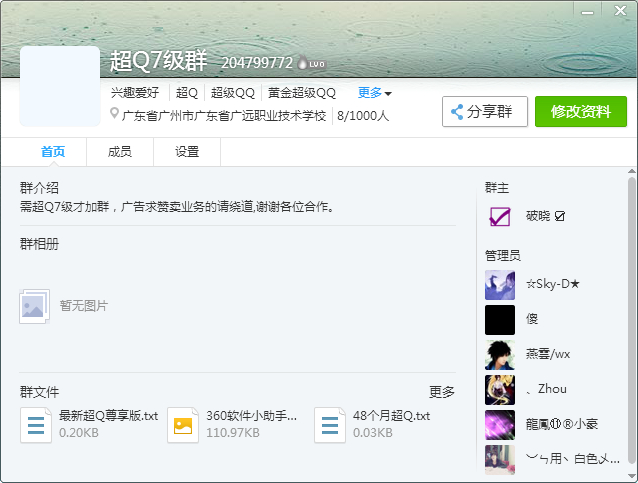Switch to the 设置 tab
This screenshot has height=483, width=638.
coord(187,152)
